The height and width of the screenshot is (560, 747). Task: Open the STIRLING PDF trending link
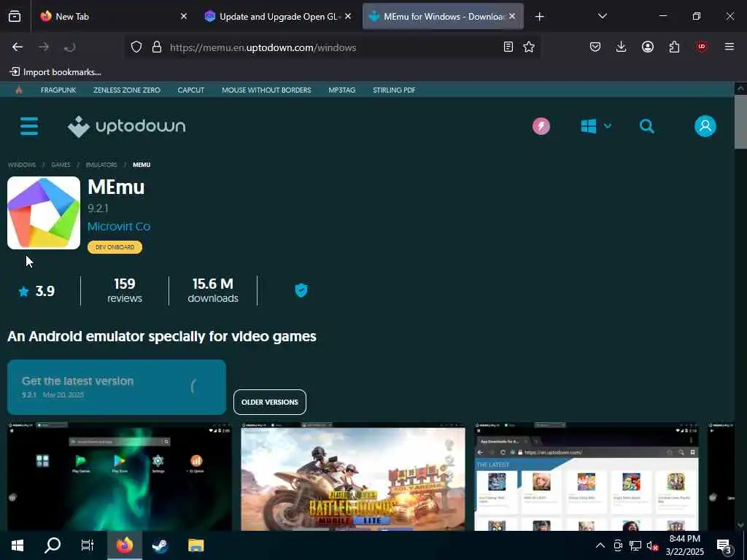click(x=394, y=90)
